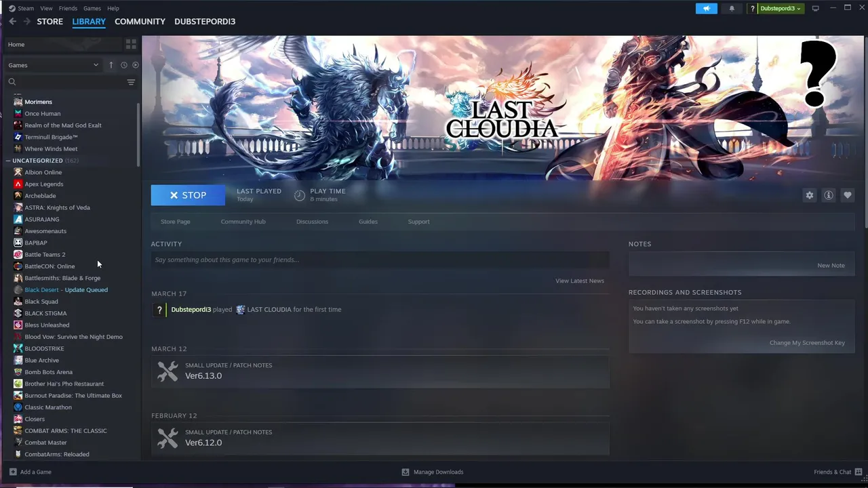Click the Steam announcements megaphone button
The height and width of the screenshot is (488, 868).
tap(706, 8)
